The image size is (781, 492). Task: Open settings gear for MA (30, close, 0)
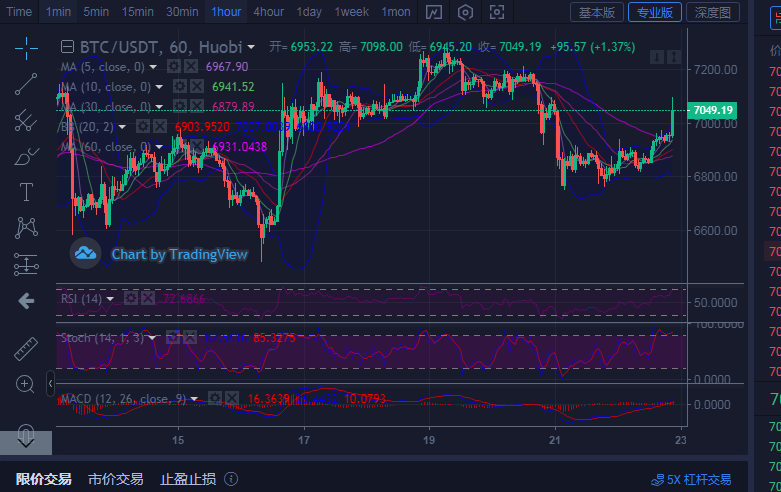(180, 107)
